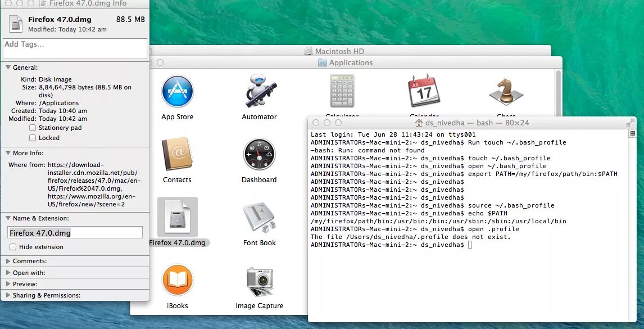Image resolution: width=644 pixels, height=329 pixels.
Task: Select the Firefox 47.0.dmg file icon
Action: 178,217
